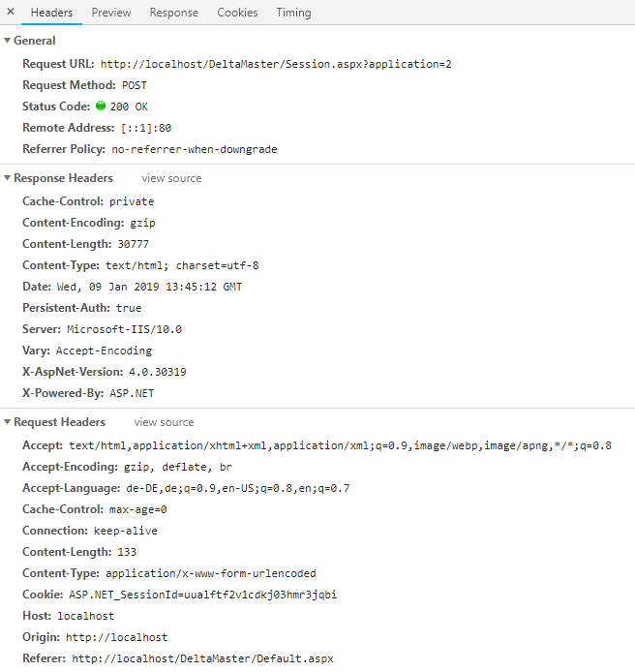
Task: Click the green status code indicator
Action: [101, 107]
